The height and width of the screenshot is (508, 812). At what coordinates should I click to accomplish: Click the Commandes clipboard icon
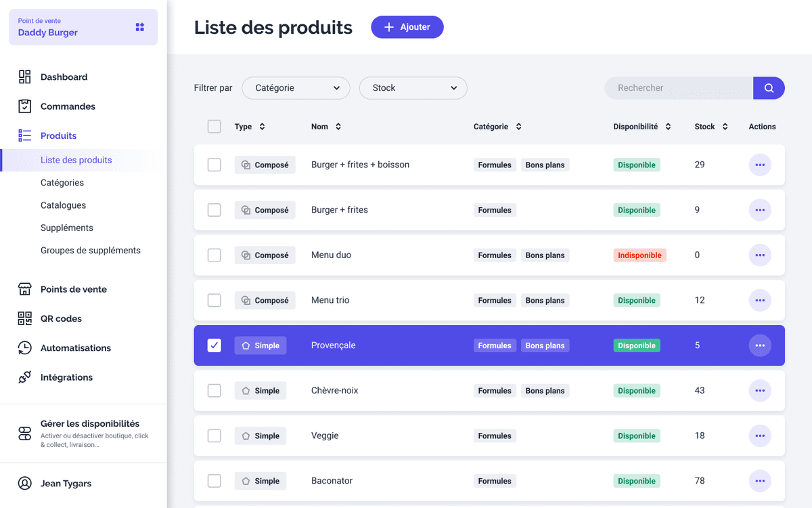pyautogui.click(x=25, y=106)
